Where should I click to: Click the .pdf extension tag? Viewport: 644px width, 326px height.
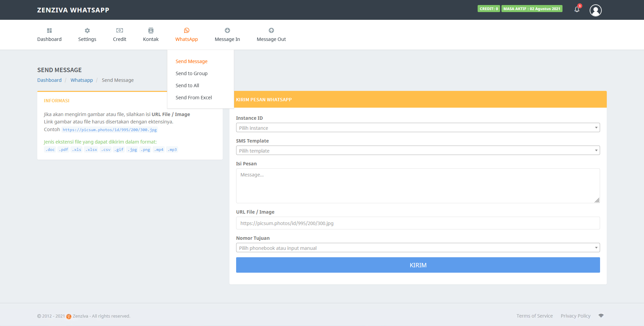63,150
